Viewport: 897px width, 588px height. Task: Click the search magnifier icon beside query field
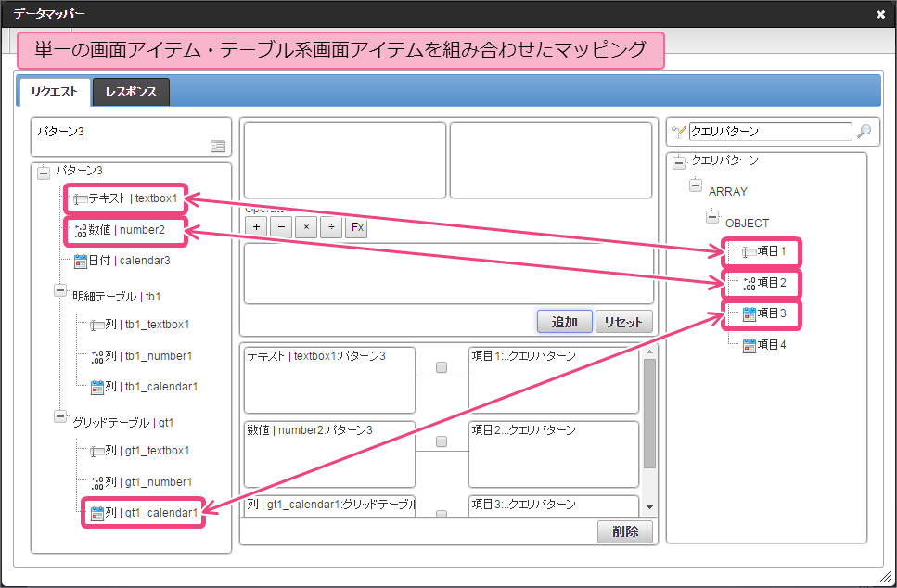[x=864, y=132]
